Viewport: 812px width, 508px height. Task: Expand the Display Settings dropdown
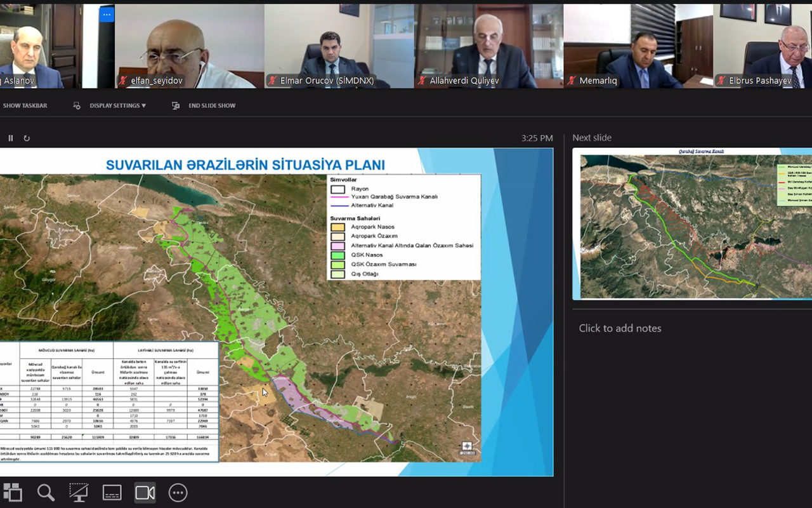pyautogui.click(x=117, y=105)
